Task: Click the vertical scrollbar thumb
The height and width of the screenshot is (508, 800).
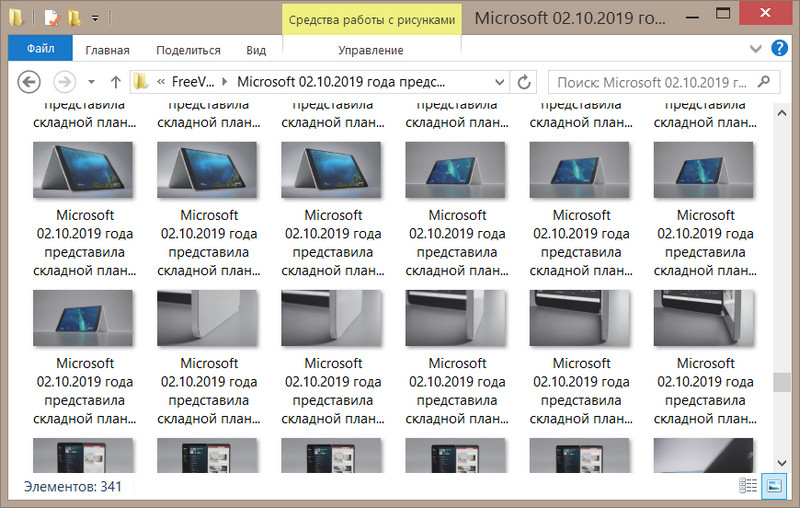Action: pos(782,383)
